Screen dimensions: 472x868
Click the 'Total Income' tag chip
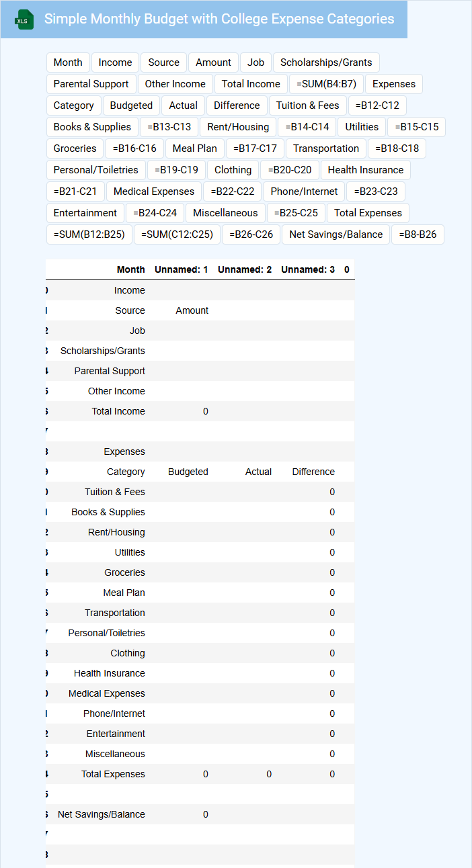click(x=251, y=84)
